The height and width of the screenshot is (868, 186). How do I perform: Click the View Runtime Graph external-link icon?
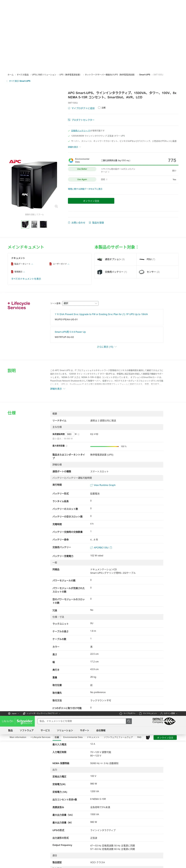click(92, 485)
